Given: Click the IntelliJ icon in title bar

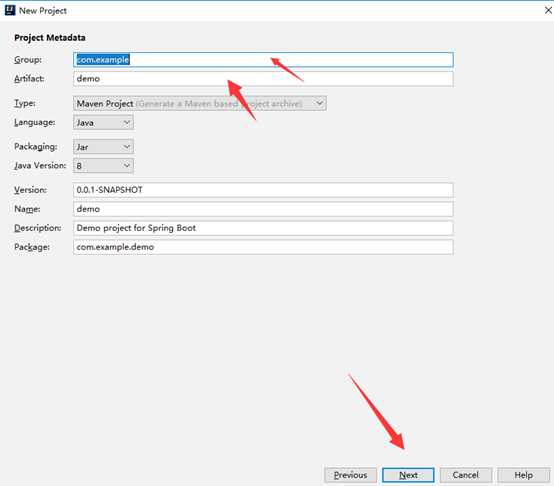Looking at the screenshot, I should tap(10, 10).
